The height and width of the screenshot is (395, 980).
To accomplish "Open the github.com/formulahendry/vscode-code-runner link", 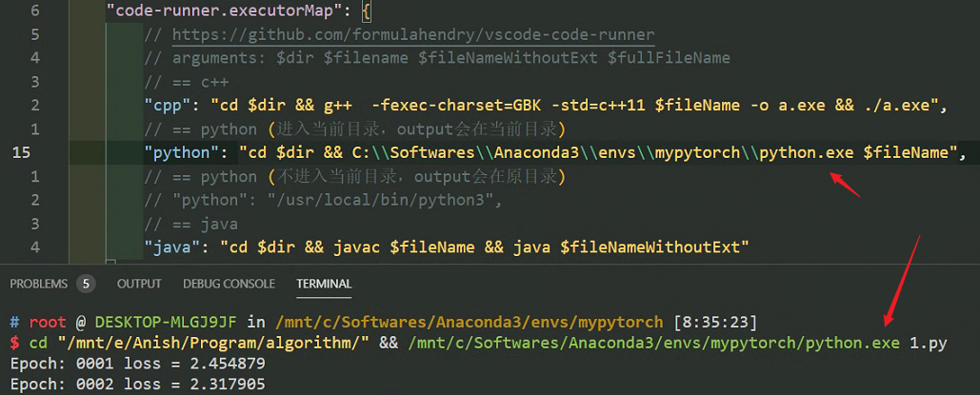I will click(x=413, y=34).
